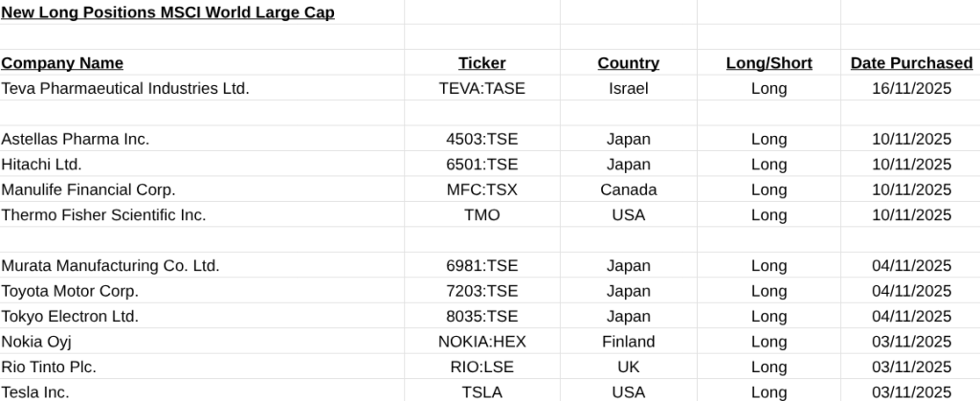The width and height of the screenshot is (980, 401).
Task: Click the 'New Long Positions MSCI World Large Cap' title
Action: tap(168, 13)
